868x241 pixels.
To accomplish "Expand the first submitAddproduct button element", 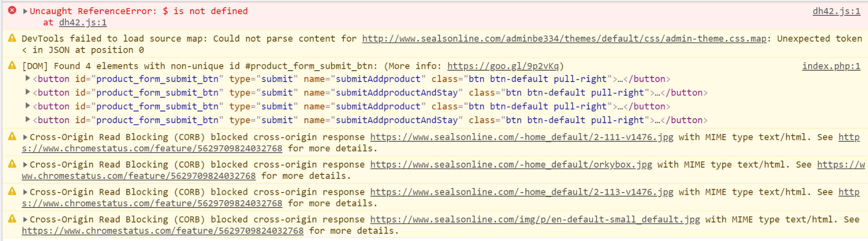I will click(x=28, y=78).
